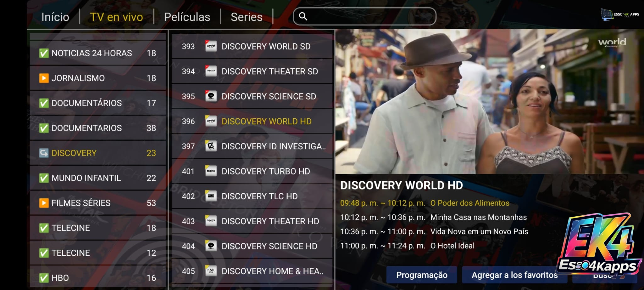Click the check icon beside MUNDO INFANTIL
Viewport: 644px width, 290px height.
coord(44,178)
